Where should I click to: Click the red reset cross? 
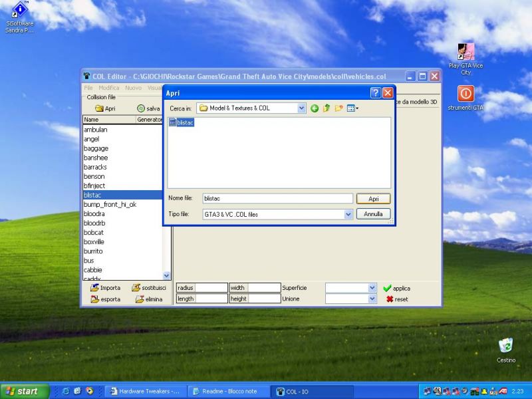tap(396, 299)
